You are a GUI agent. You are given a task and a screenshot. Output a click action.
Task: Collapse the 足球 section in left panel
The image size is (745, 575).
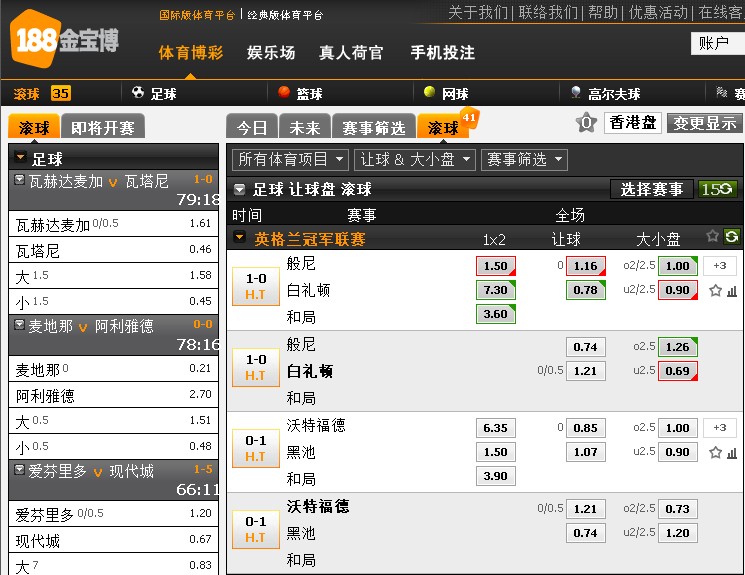tap(20, 156)
